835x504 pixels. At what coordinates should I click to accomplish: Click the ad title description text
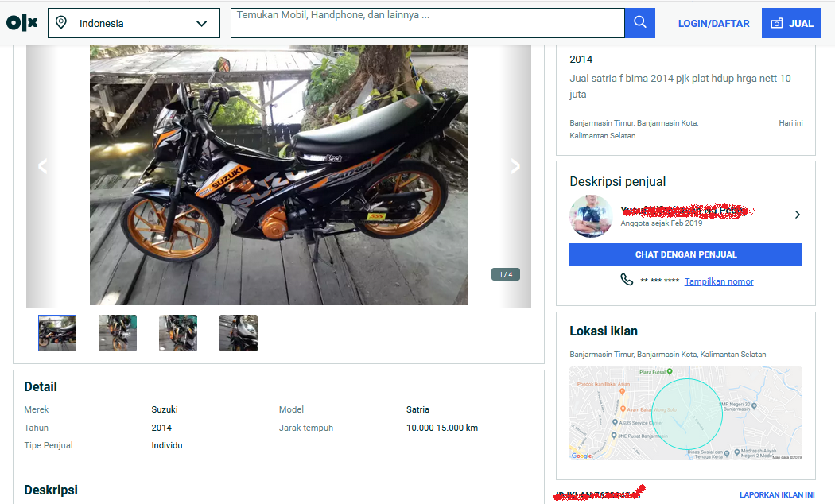(x=680, y=86)
